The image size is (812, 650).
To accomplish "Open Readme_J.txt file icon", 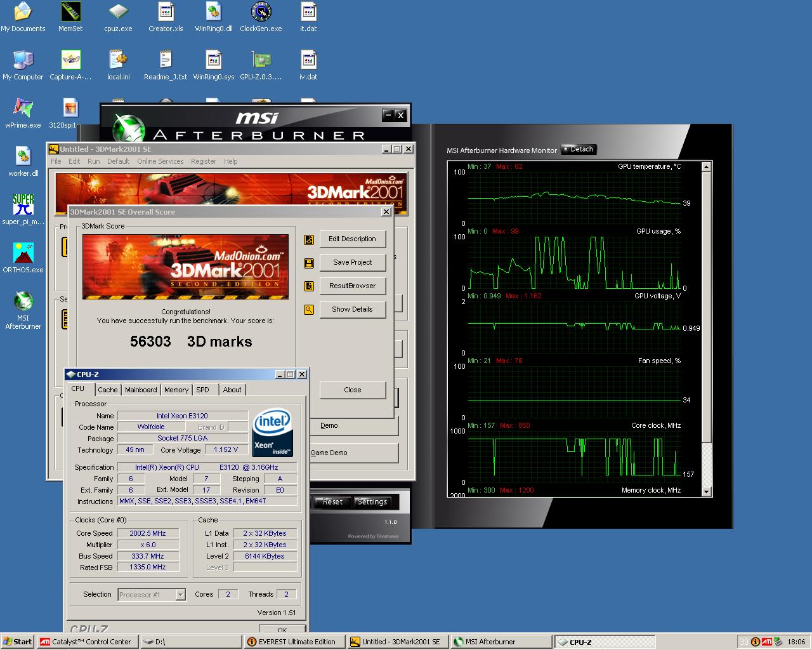I will [x=166, y=65].
